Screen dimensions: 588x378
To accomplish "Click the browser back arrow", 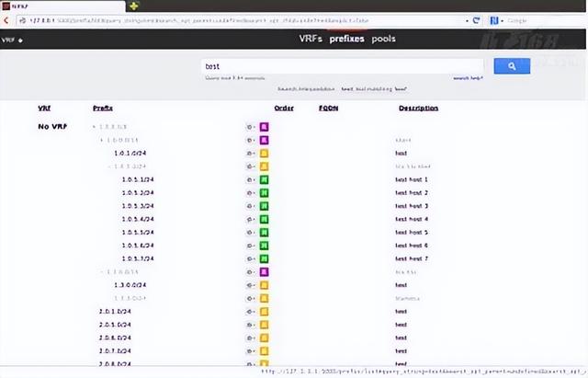I will pyautogui.click(x=6, y=19).
